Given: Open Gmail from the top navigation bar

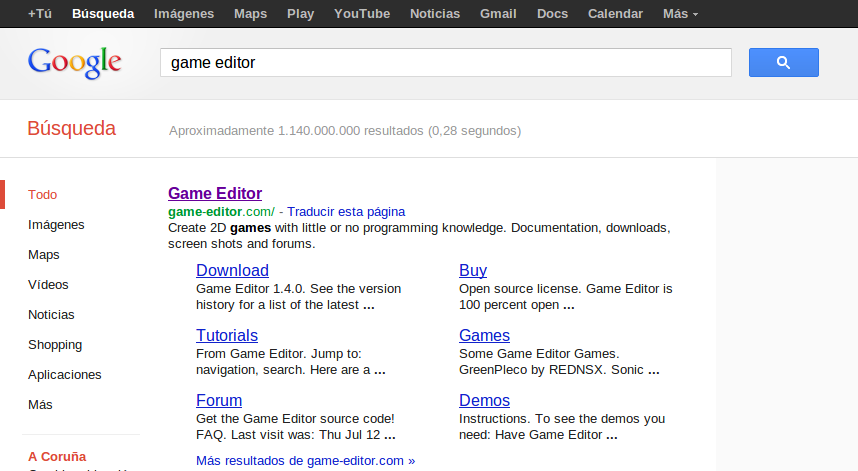Looking at the screenshot, I should tap(498, 14).
